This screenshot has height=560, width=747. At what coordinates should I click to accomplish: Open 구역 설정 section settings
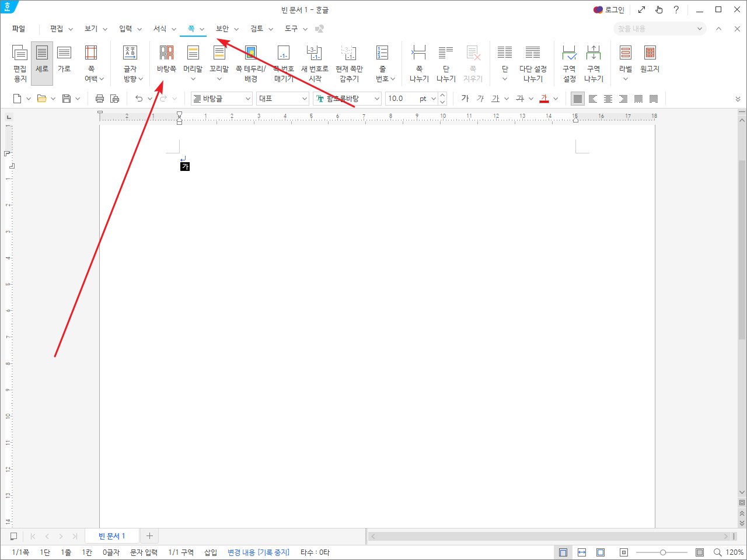[570, 64]
